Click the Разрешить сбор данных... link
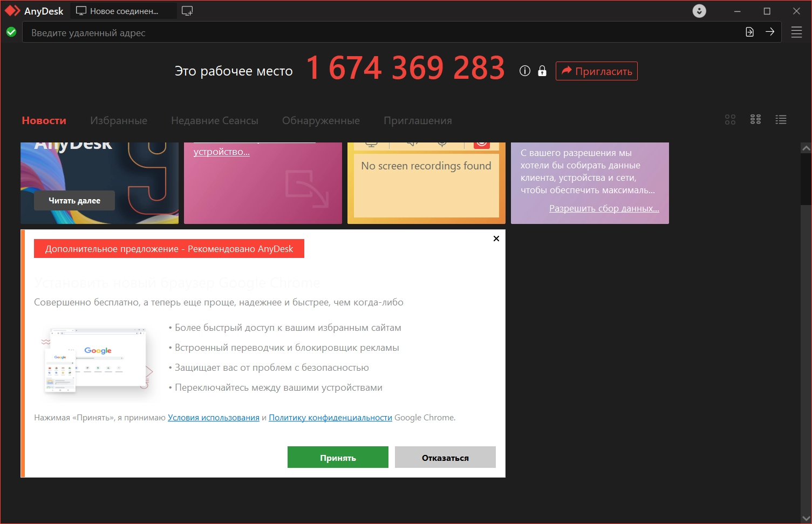 pos(604,208)
